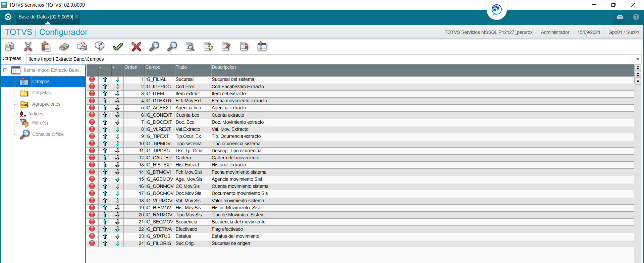Click the 'Sucursal de origen' description cell
Screen dimensions: 644x263
click(x=422, y=243)
